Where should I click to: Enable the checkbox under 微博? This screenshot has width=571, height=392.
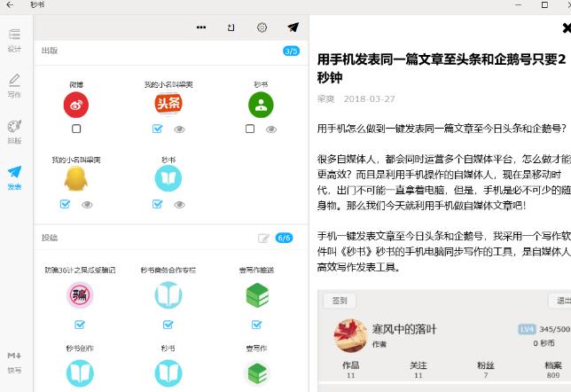click(76, 129)
